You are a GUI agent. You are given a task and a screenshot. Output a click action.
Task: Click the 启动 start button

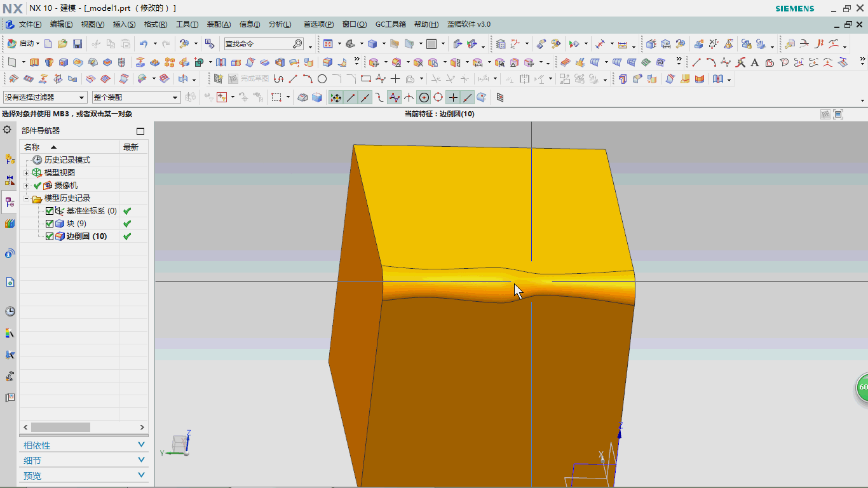23,44
